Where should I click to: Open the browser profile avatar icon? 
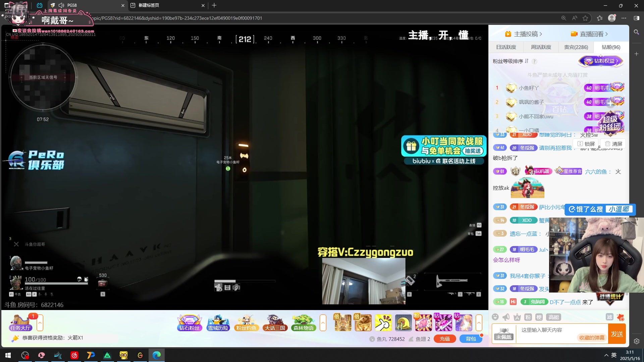click(x=612, y=18)
